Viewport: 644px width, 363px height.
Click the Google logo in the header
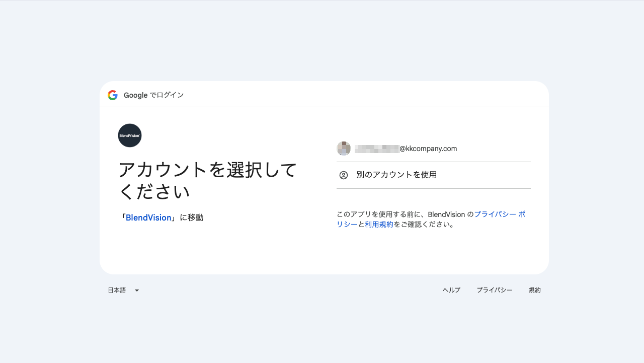(113, 95)
